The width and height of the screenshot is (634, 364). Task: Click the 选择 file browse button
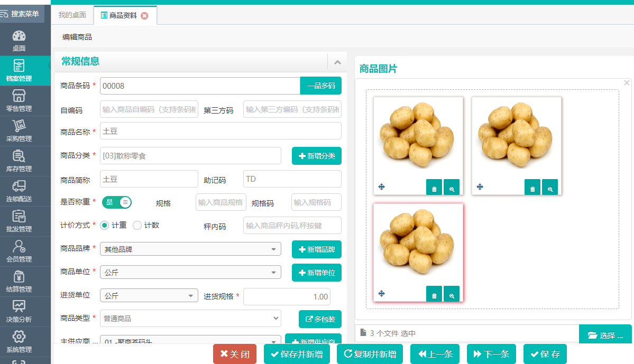605,335
